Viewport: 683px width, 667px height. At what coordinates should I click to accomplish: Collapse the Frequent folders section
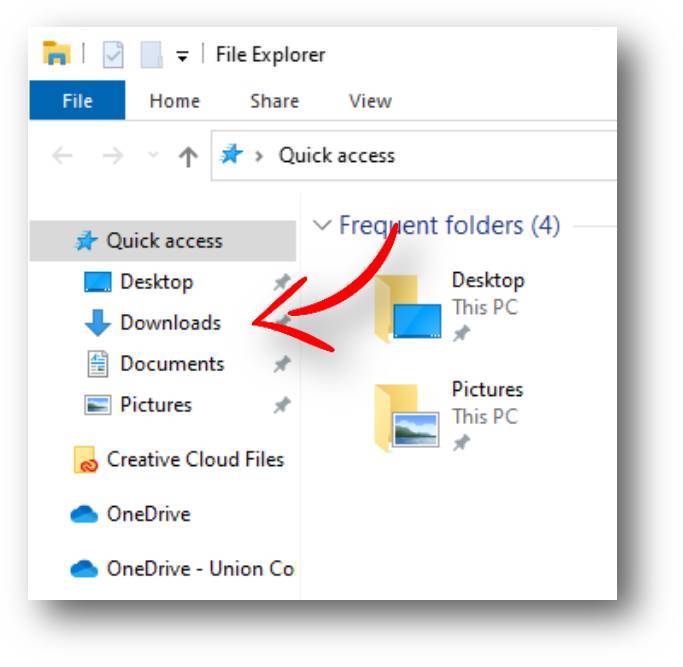[x=322, y=225]
